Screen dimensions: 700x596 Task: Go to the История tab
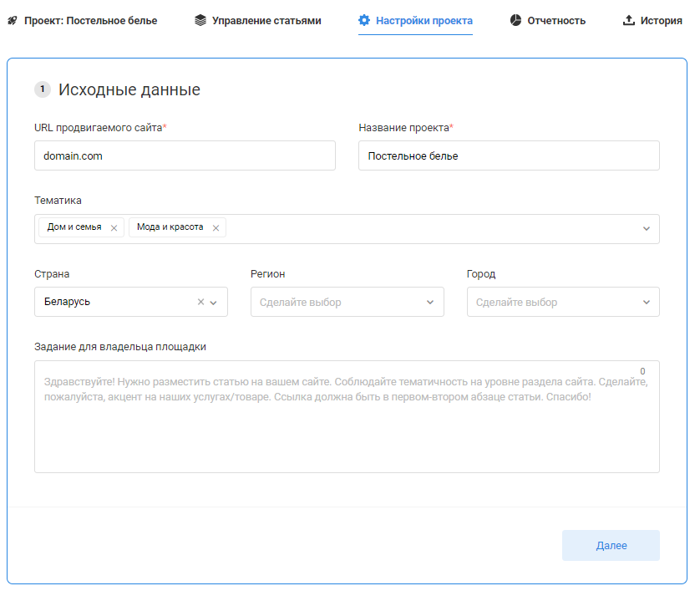tap(661, 21)
